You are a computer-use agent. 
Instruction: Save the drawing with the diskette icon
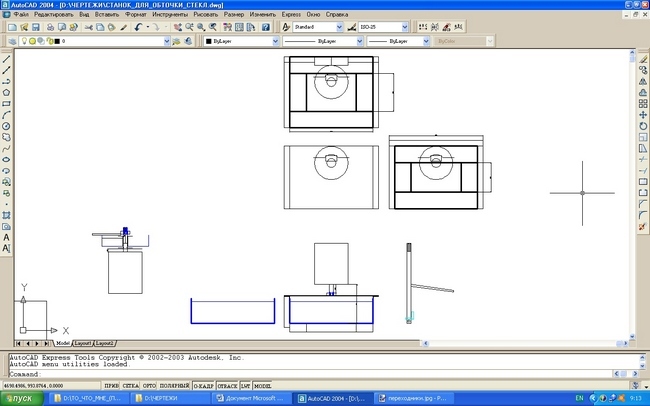(x=36, y=27)
